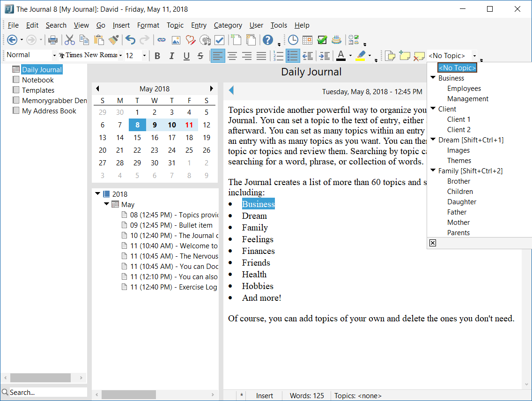Image resolution: width=532 pixels, height=401 pixels.
Task: Go to the previous month in the calendar
Action: coord(98,89)
